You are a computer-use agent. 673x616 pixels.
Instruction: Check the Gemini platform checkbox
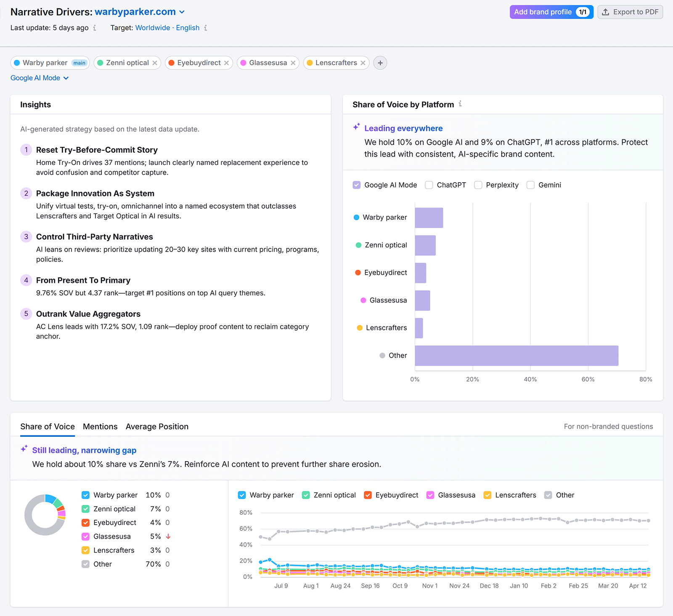pyautogui.click(x=531, y=185)
